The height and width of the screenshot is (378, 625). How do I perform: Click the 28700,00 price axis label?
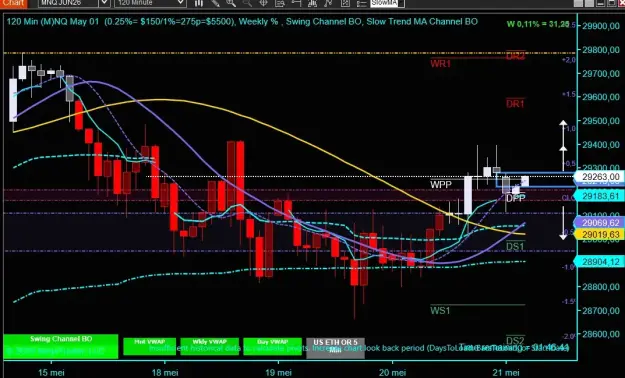tap(601, 310)
